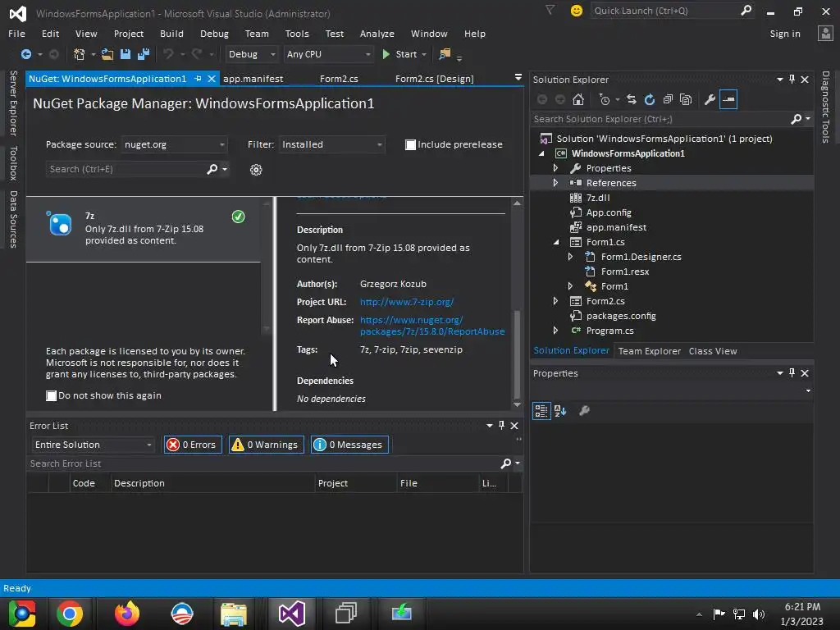This screenshot has height=630, width=840.
Task: Open Chrome from the taskbar
Action: 70,614
